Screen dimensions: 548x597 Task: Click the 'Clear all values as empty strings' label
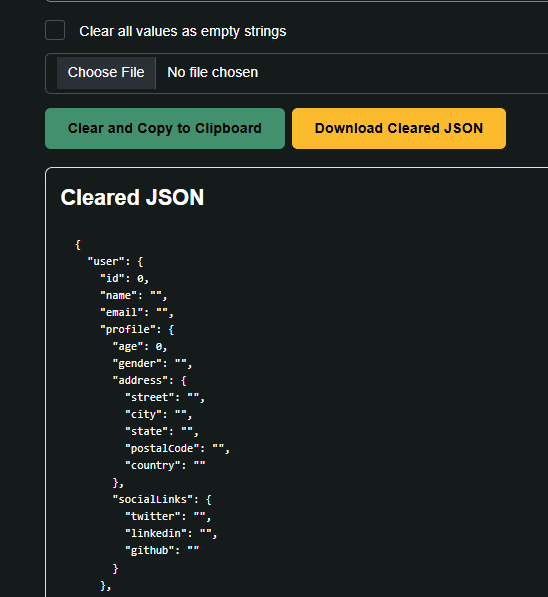pyautogui.click(x=183, y=31)
